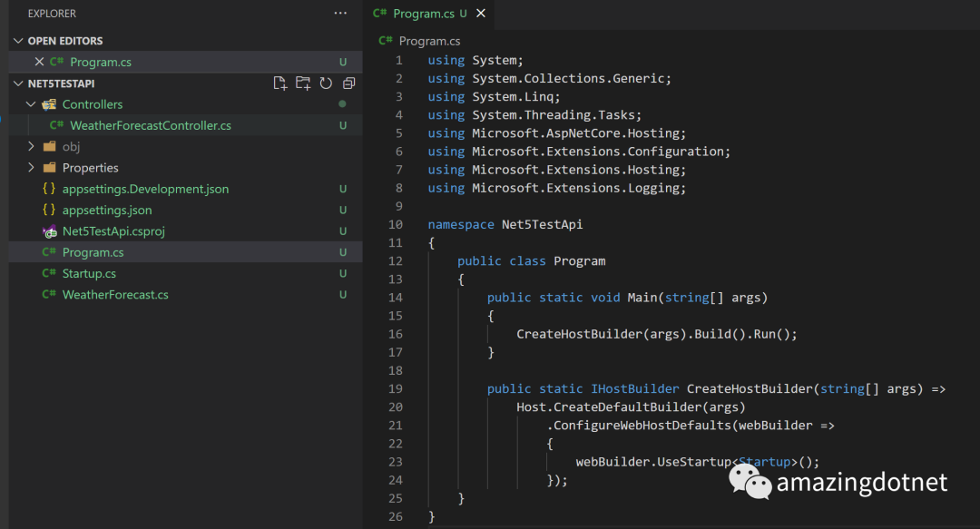
Task: Click 'Microsoft.Extensions.Configuration' on line 6
Action: click(x=597, y=152)
